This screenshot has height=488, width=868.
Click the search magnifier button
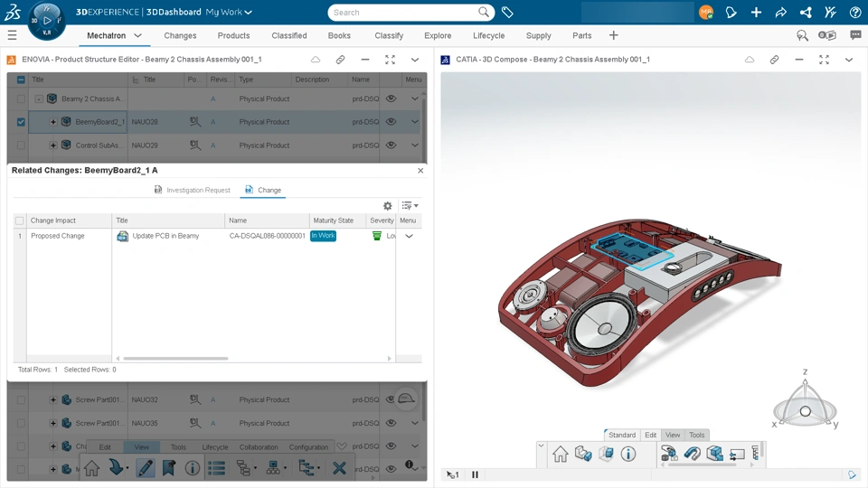[484, 12]
